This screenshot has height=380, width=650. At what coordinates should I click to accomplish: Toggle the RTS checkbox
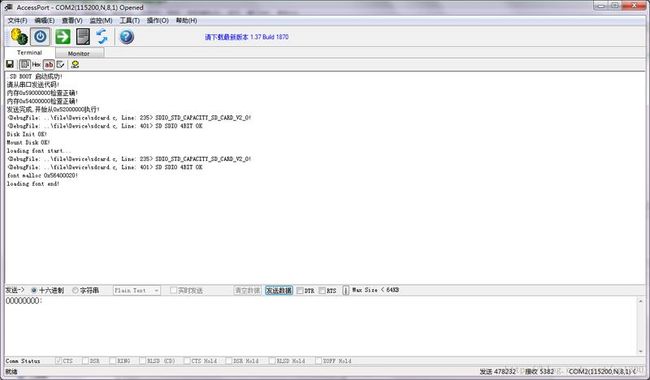point(322,290)
